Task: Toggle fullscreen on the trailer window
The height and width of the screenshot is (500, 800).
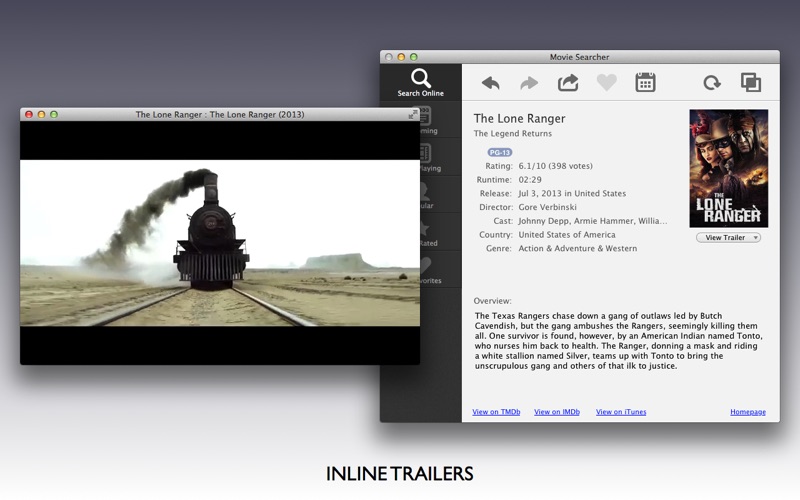Action: (x=413, y=114)
